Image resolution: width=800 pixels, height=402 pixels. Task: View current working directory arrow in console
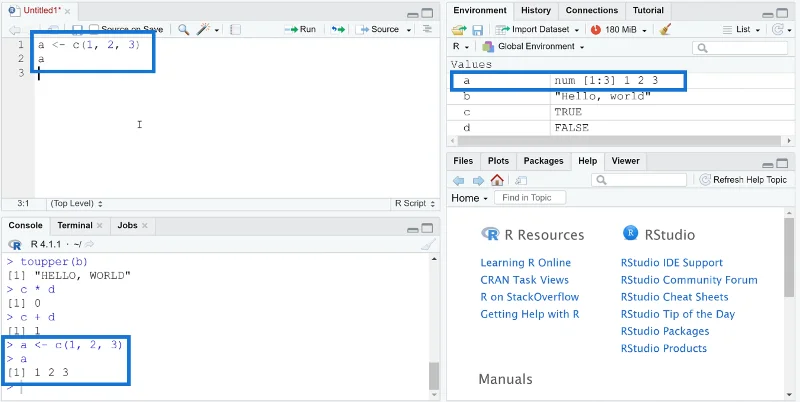[x=89, y=244]
